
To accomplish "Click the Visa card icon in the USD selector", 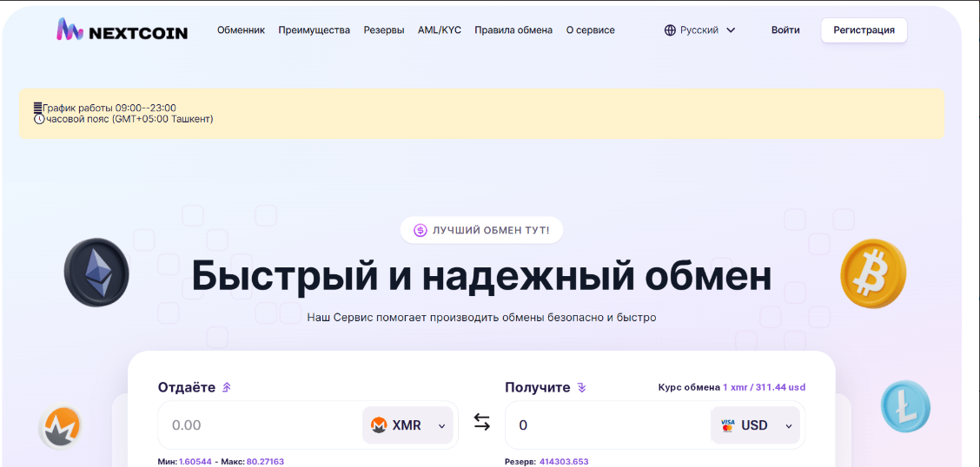I will (727, 425).
